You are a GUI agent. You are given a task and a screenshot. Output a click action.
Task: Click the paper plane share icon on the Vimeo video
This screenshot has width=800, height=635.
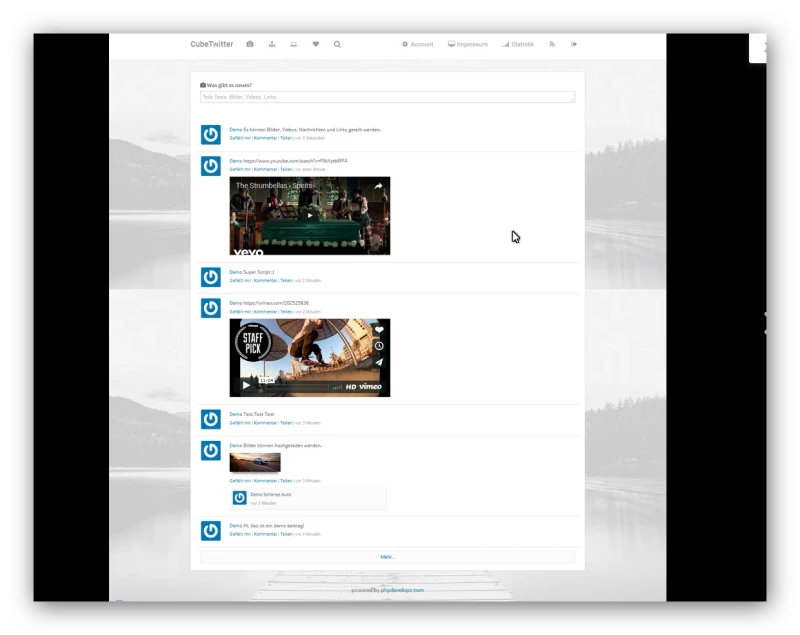click(379, 362)
